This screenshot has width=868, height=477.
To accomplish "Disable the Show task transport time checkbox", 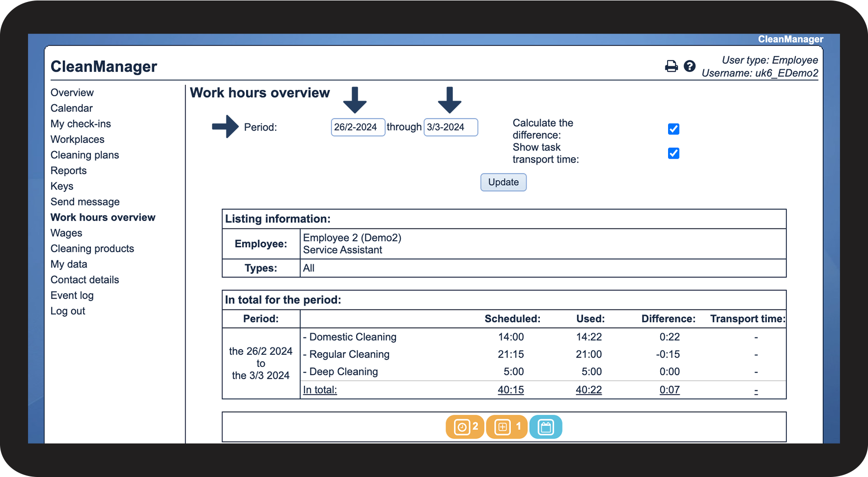I will [x=673, y=153].
